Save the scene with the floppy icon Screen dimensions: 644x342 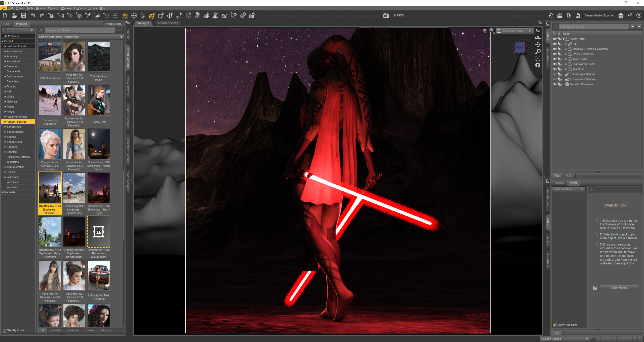23,15
